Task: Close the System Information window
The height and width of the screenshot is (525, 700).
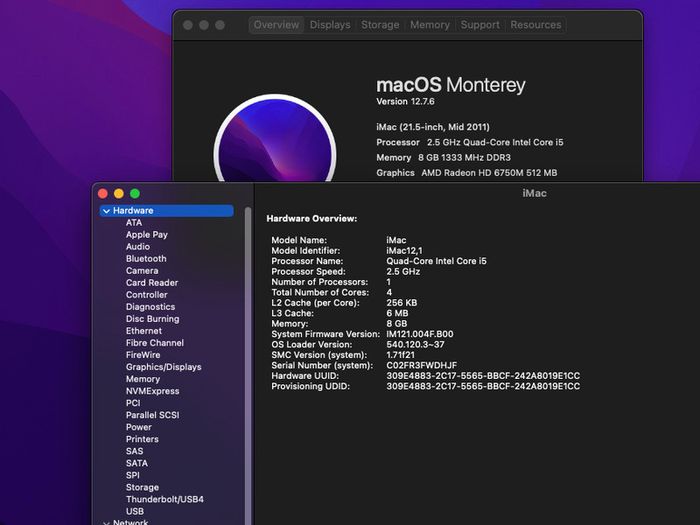Action: 103,193
